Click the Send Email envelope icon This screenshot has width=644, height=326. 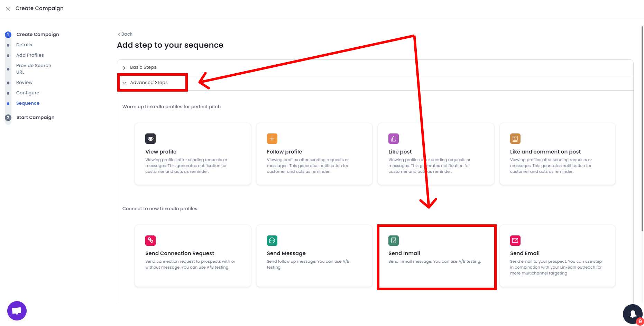coord(515,240)
